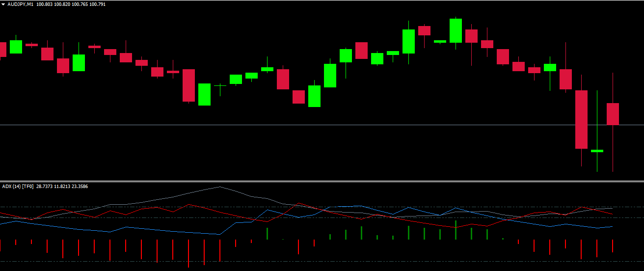Screen dimensions: 644x271
Task: Click the first green candle at far left
Action: click(16, 47)
